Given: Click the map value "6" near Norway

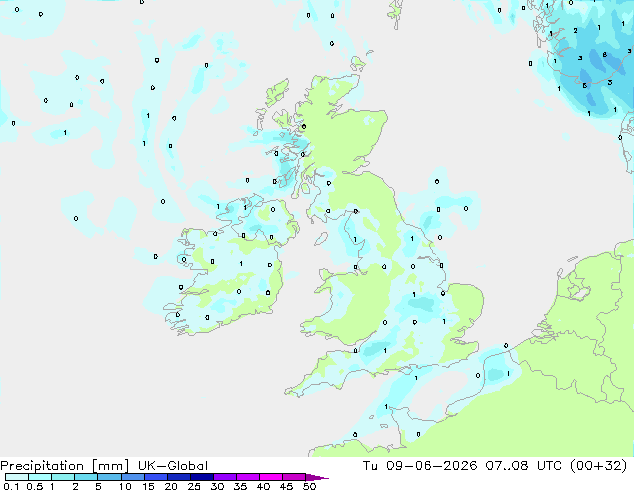Looking at the screenshot, I should click(604, 55).
